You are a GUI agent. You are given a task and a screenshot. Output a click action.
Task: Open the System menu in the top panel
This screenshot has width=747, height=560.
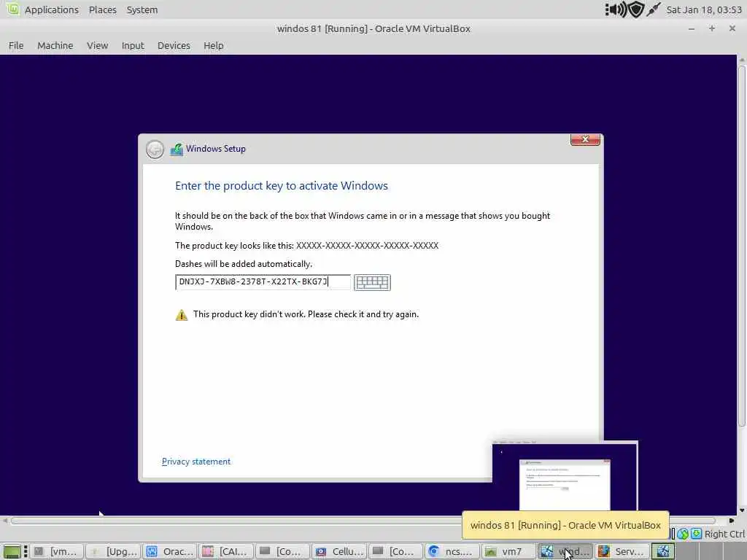(x=142, y=9)
